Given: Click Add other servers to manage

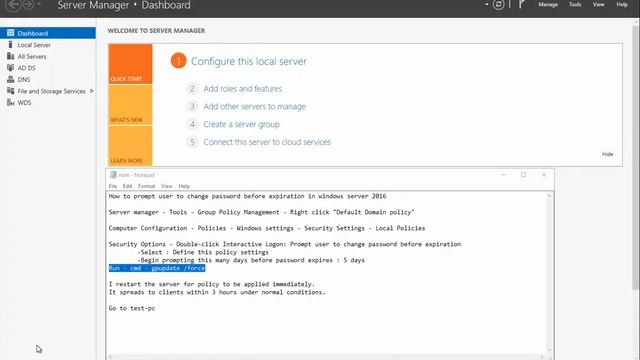Looking at the screenshot, I should [x=254, y=107].
